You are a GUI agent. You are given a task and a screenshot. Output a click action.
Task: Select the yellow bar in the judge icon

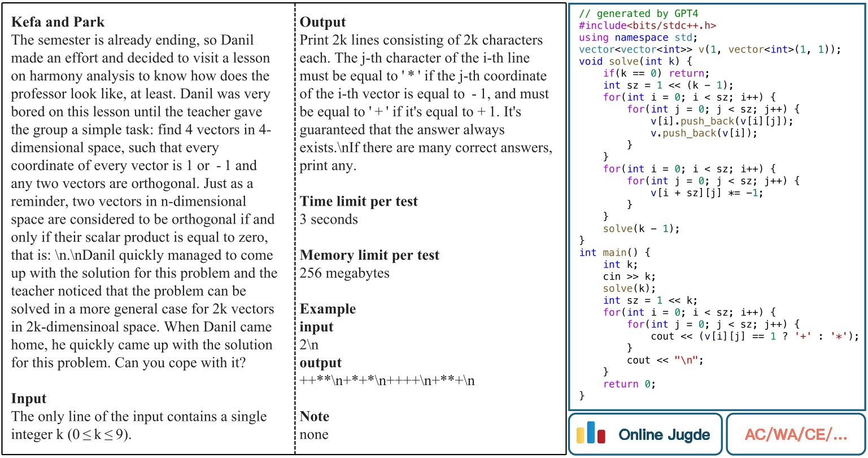[x=580, y=435]
